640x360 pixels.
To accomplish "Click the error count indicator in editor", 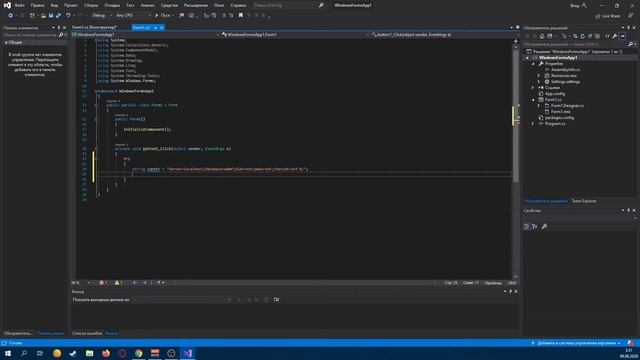I will pyautogui.click(x=103, y=282).
